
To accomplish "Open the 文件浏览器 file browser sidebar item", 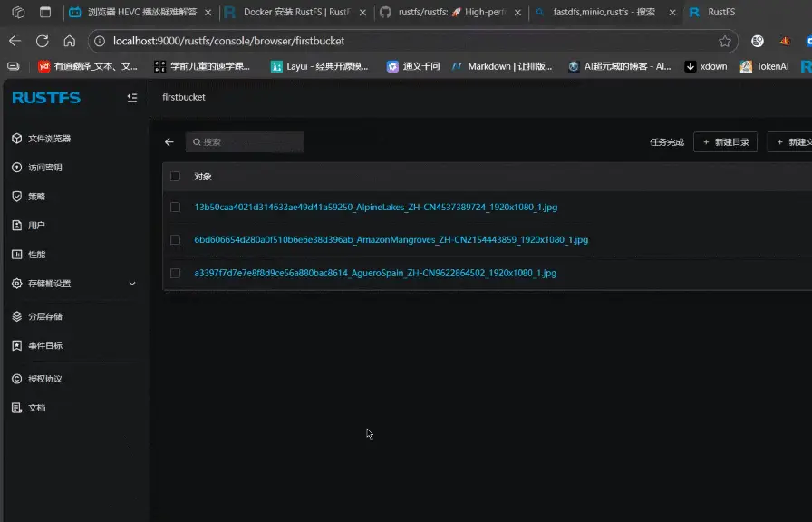I will [x=49, y=139].
